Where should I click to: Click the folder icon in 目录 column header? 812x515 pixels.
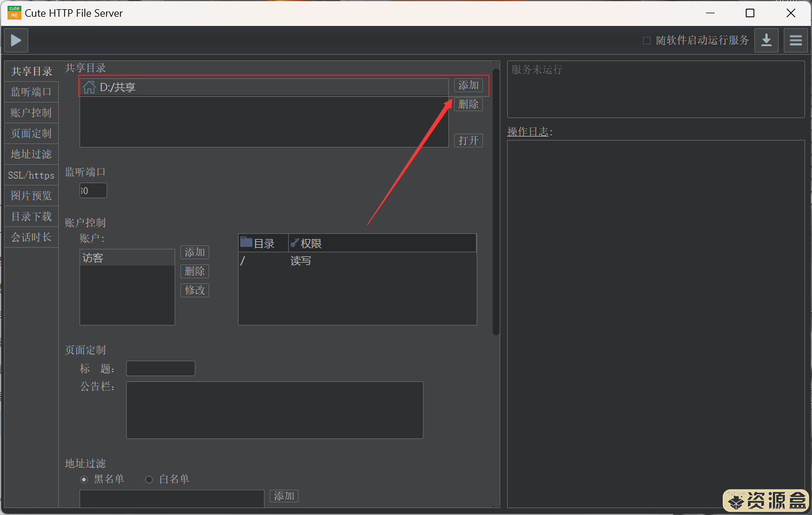pos(247,242)
